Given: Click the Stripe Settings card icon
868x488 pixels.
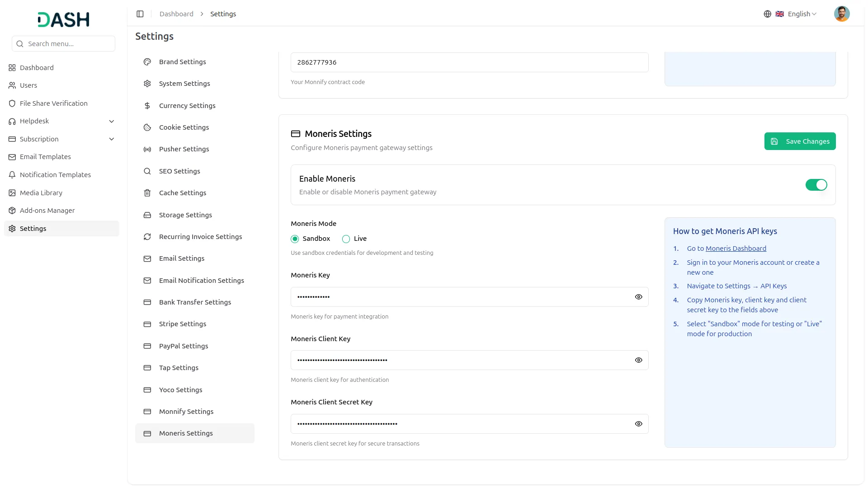Looking at the screenshot, I should [x=147, y=324].
